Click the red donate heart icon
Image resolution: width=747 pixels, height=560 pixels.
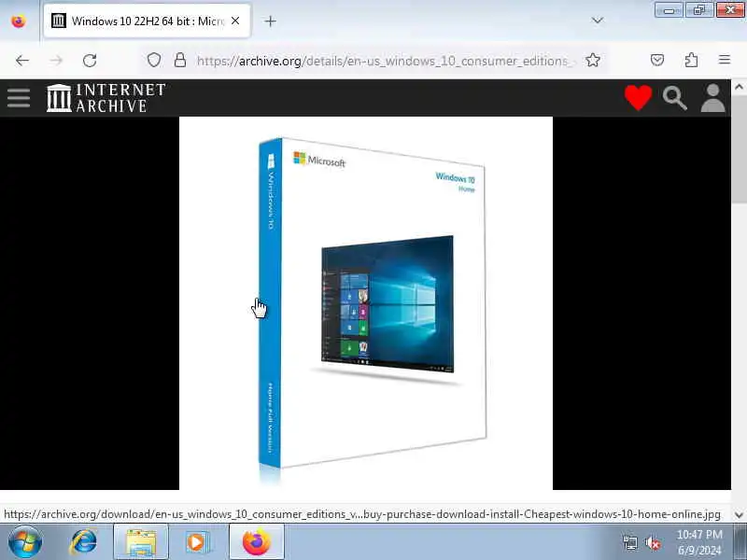638,98
